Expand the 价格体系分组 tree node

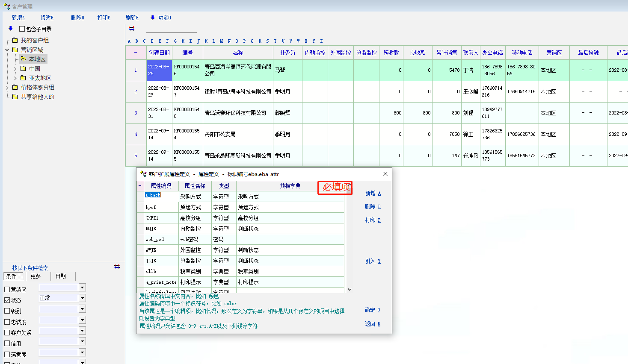pos(7,87)
